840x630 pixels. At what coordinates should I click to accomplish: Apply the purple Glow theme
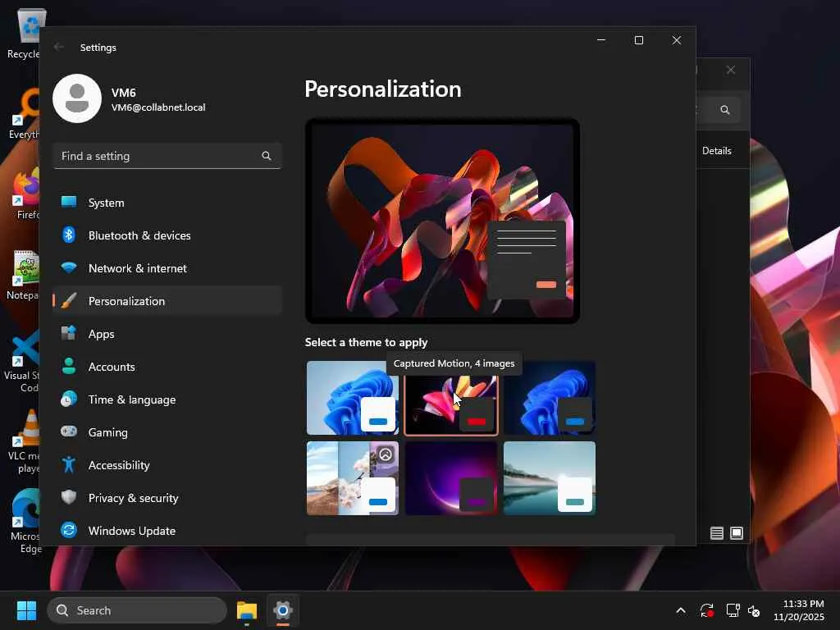[451, 478]
